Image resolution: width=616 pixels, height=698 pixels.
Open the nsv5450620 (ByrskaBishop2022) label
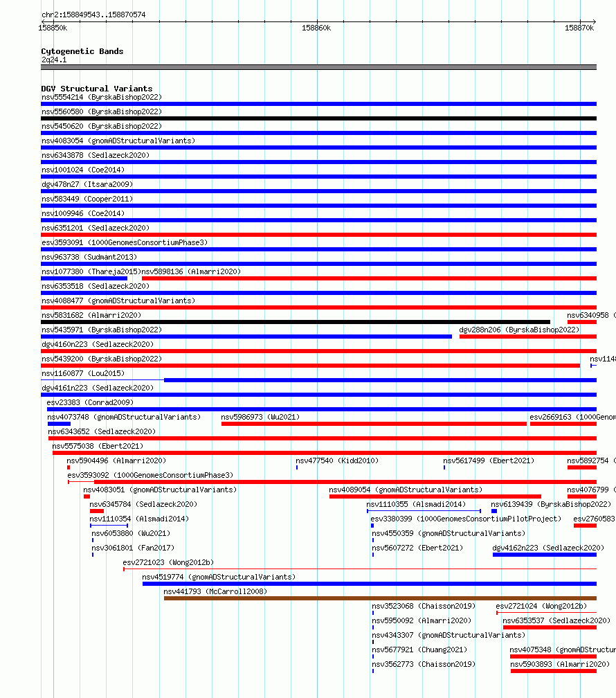102,126
